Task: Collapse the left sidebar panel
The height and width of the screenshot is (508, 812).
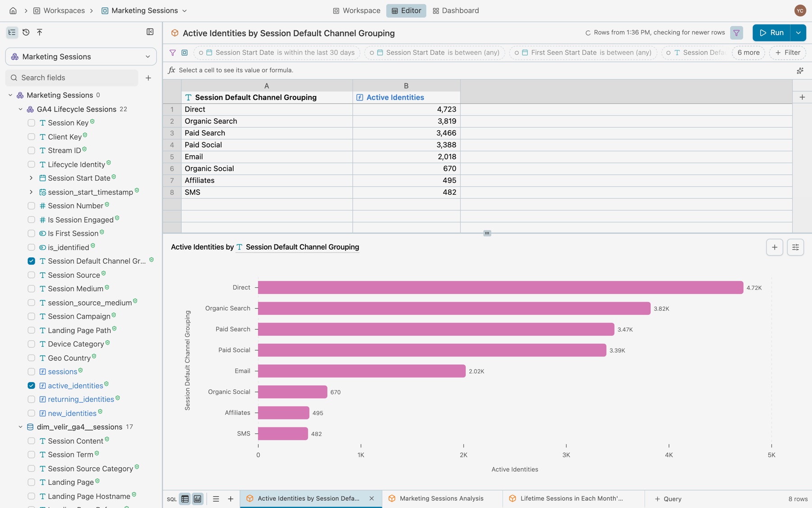Action: coord(150,32)
